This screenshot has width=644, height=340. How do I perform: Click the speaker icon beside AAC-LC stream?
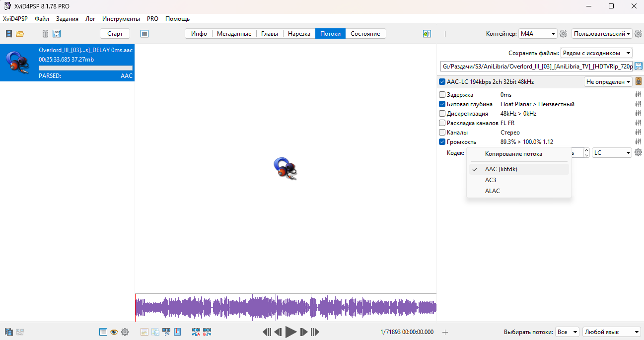[639, 82]
